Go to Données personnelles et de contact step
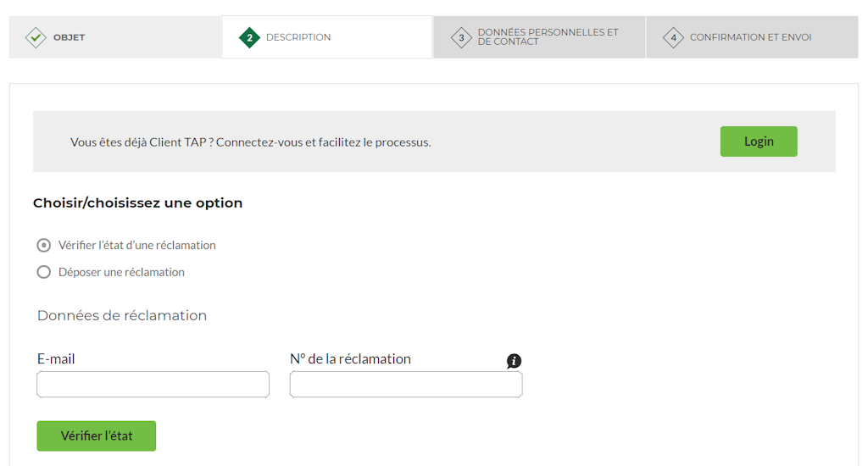This screenshot has width=868, height=466. [x=539, y=37]
